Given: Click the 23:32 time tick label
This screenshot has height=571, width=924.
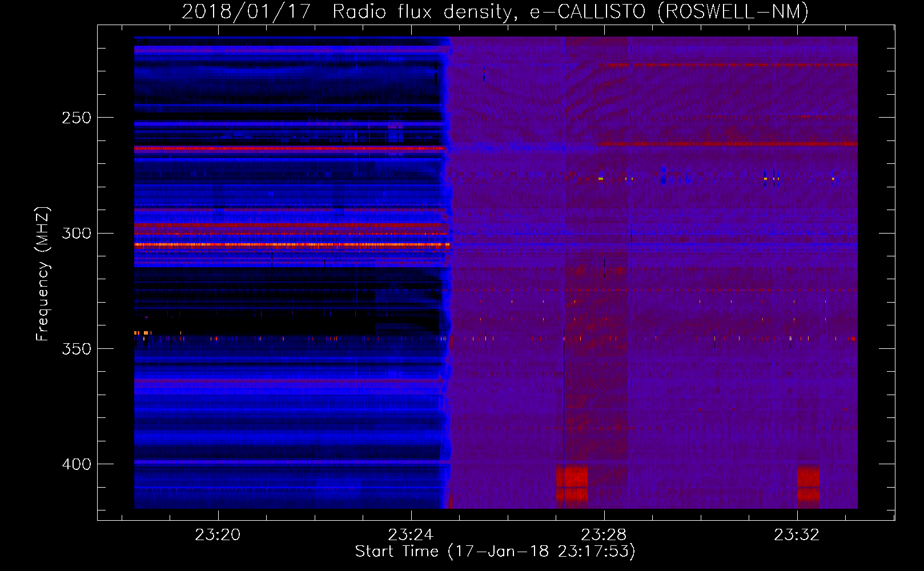Looking at the screenshot, I should tap(797, 534).
